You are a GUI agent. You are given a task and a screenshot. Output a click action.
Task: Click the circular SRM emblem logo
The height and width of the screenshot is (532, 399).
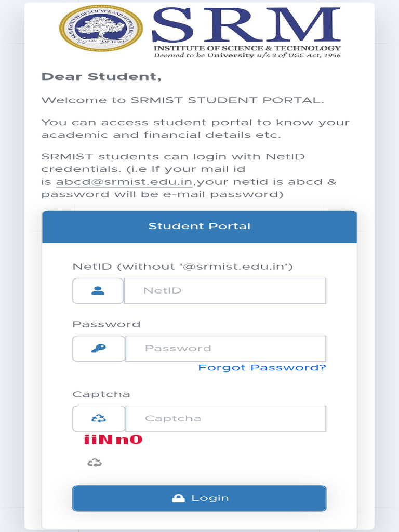(x=101, y=28)
